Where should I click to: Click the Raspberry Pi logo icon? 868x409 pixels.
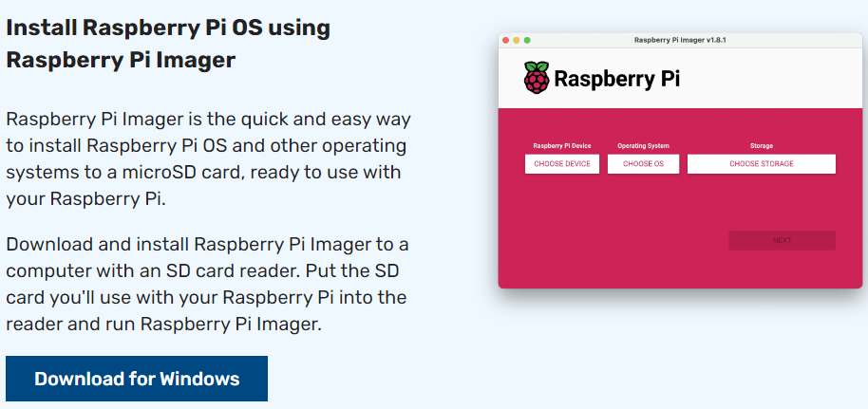(537, 78)
